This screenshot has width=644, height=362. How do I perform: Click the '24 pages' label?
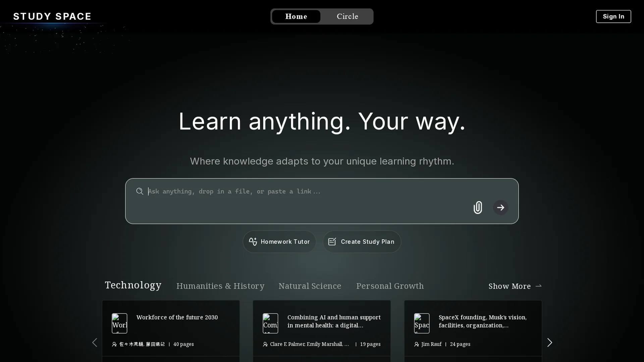pyautogui.click(x=460, y=344)
